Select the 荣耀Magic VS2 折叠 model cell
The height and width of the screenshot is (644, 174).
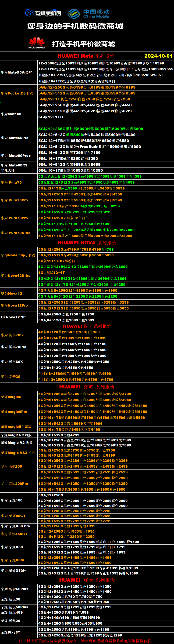19,453
